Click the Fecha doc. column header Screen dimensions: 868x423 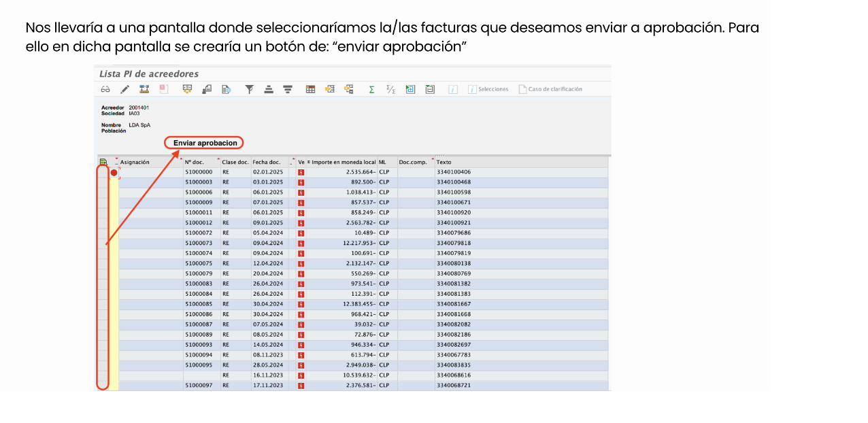click(x=267, y=163)
